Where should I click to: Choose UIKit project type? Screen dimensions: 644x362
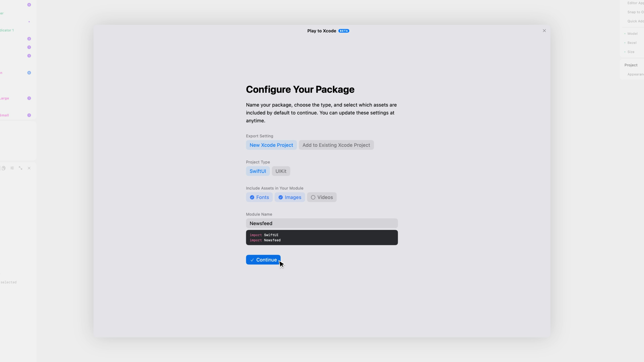[281, 171]
